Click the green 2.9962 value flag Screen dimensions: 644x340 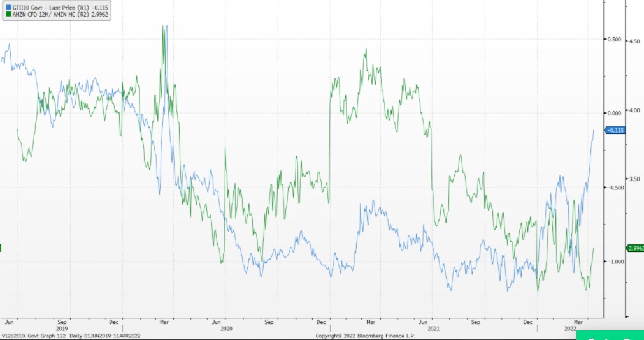click(635, 248)
